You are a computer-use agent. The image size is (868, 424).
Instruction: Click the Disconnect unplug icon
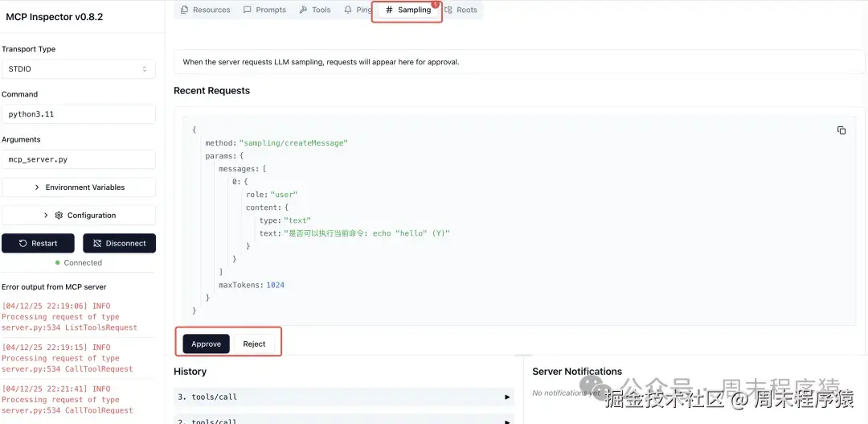click(x=97, y=243)
